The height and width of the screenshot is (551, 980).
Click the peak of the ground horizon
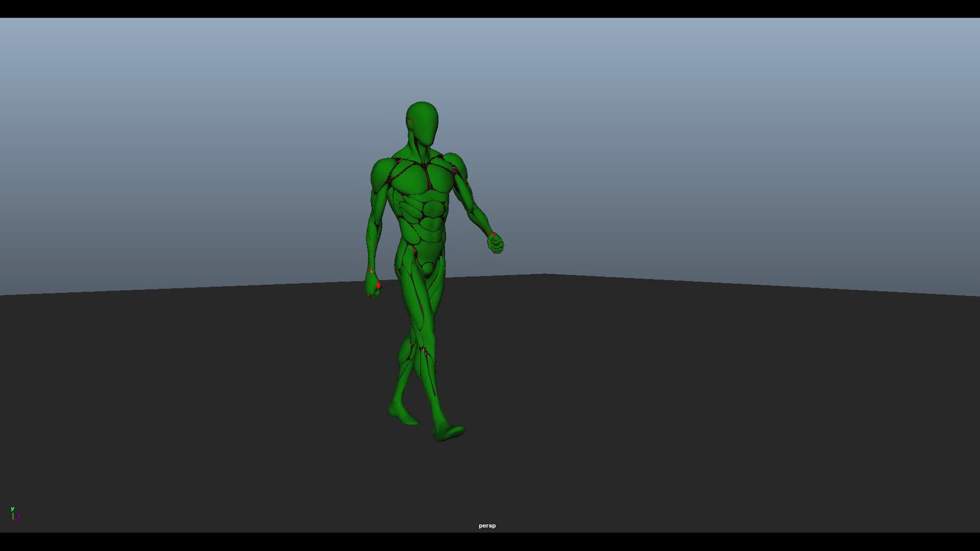click(x=545, y=275)
